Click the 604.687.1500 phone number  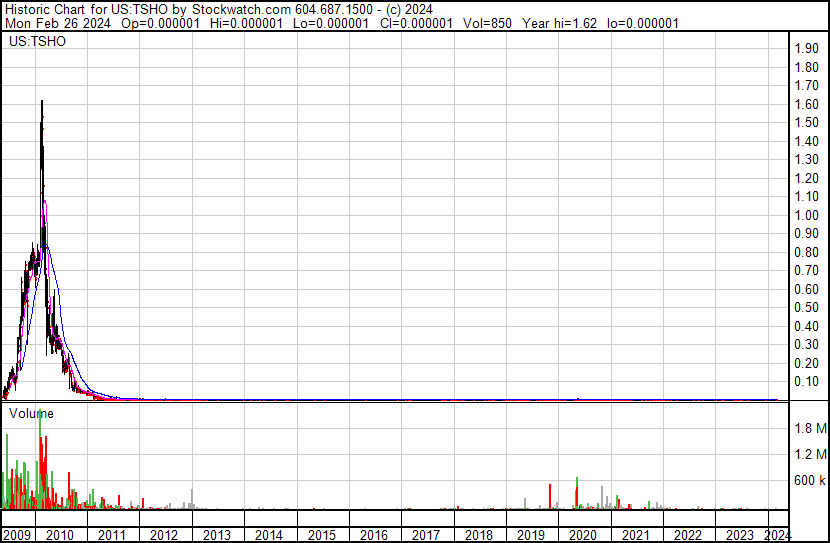tap(334, 10)
